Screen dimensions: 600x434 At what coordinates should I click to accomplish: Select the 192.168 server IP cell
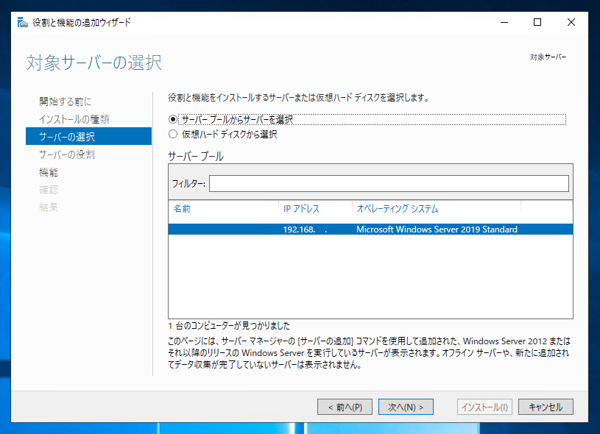305,230
